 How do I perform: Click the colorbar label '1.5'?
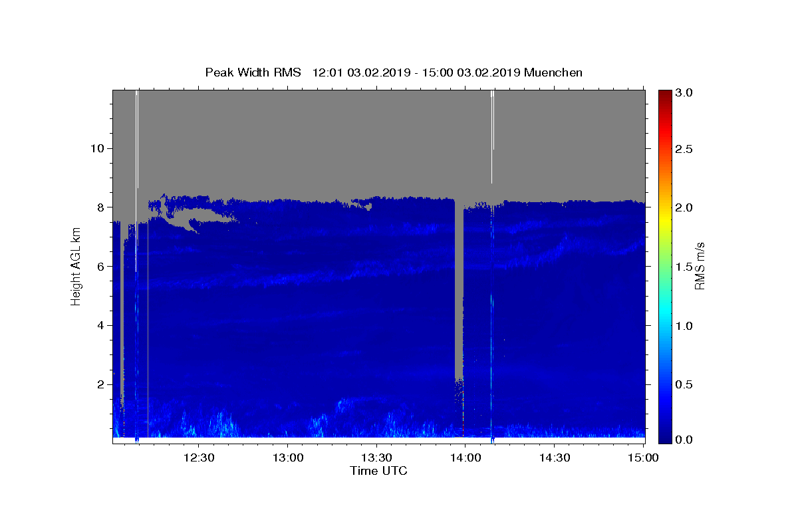(684, 267)
